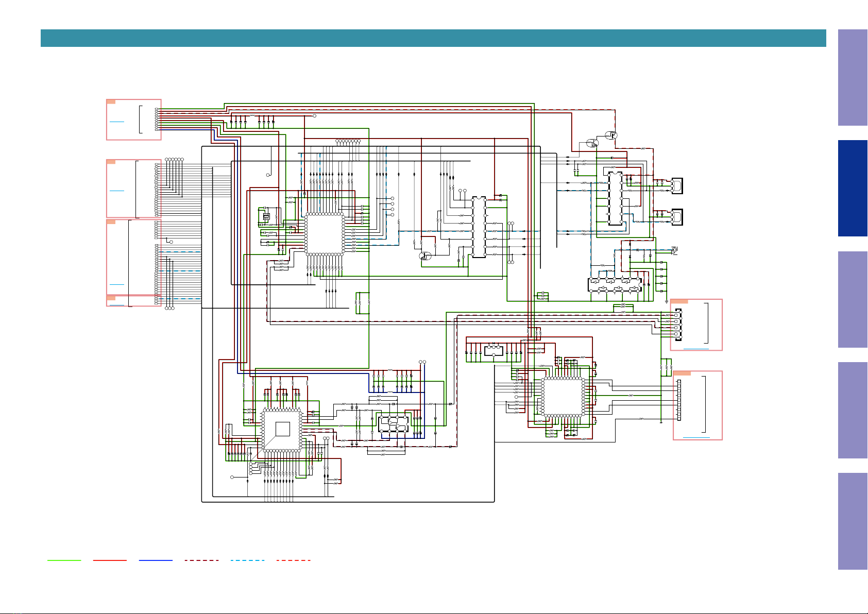
Task: Click the bottom-left square IC with inner square
Action: coord(282,430)
